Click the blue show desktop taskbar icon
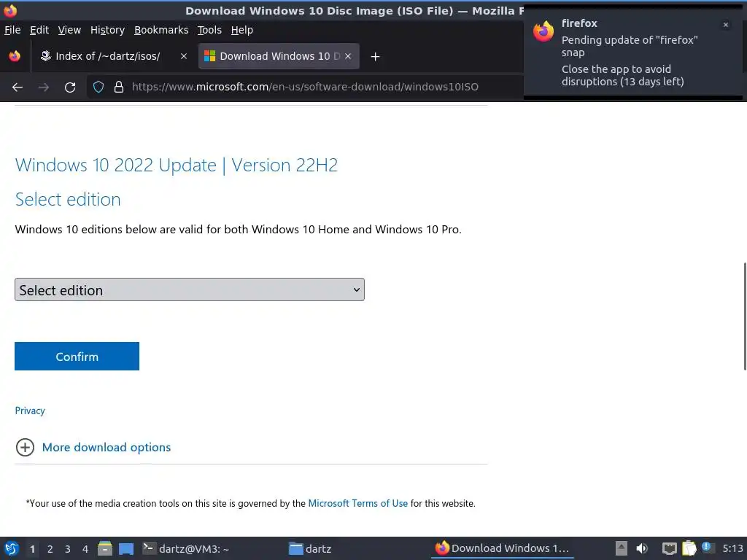 (x=125, y=548)
